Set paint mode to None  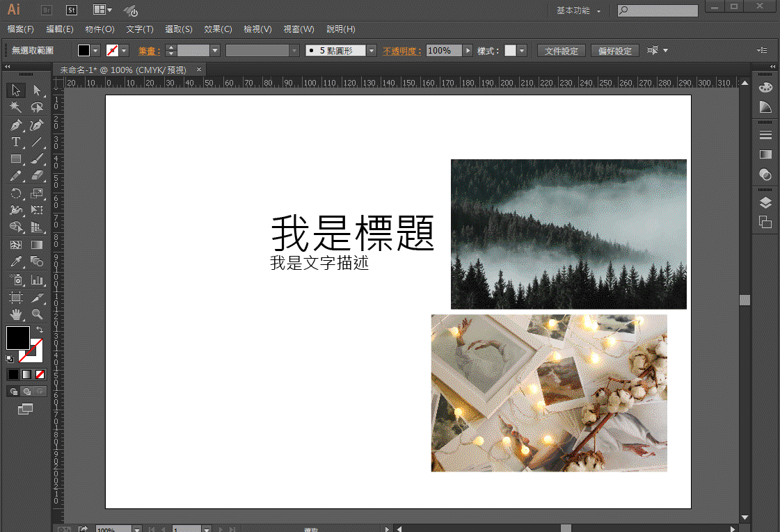pyautogui.click(x=40, y=374)
